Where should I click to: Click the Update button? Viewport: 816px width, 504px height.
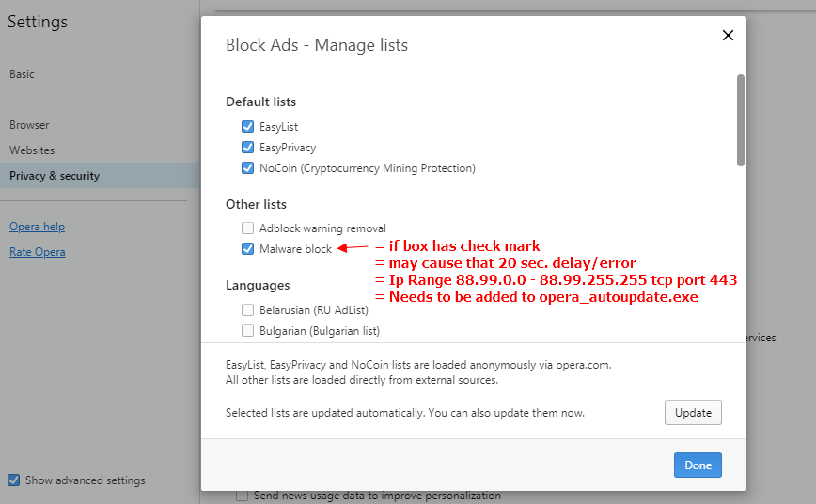pyautogui.click(x=693, y=413)
